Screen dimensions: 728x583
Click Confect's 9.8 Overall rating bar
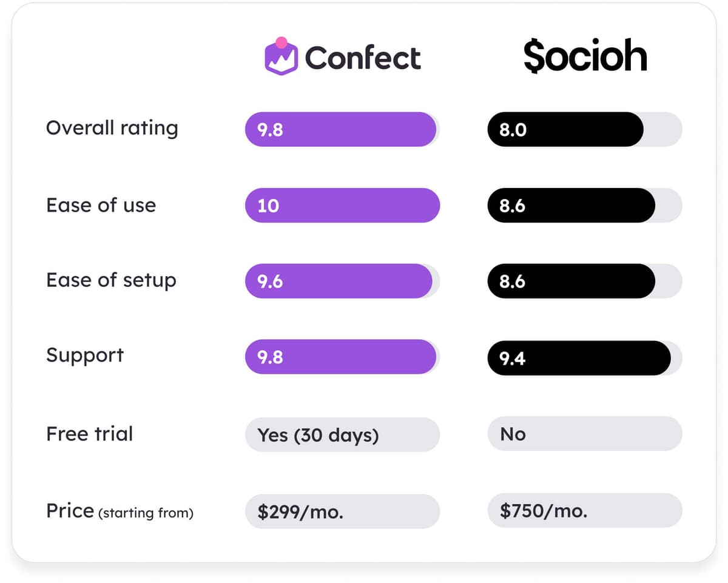click(x=340, y=129)
